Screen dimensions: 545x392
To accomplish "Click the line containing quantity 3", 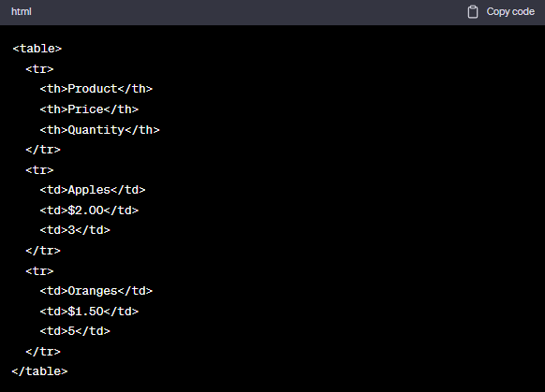I will click(x=75, y=230).
